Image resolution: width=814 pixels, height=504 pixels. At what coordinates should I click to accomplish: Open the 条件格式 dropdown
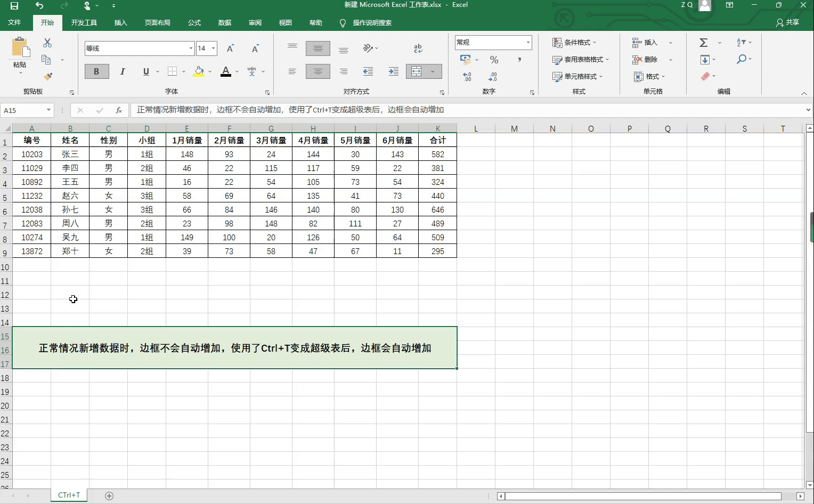(x=574, y=43)
